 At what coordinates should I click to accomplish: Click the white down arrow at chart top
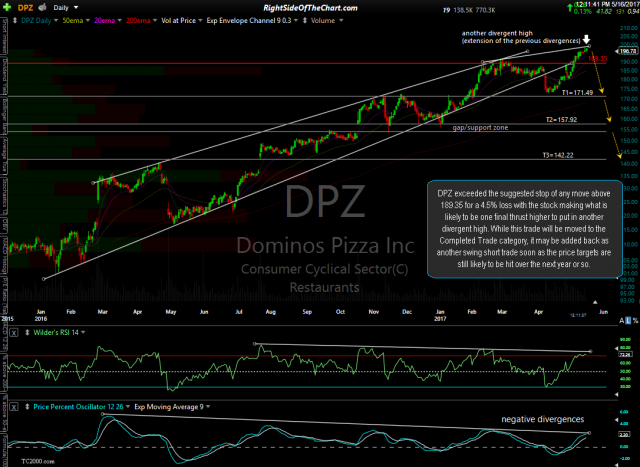pyautogui.click(x=587, y=38)
